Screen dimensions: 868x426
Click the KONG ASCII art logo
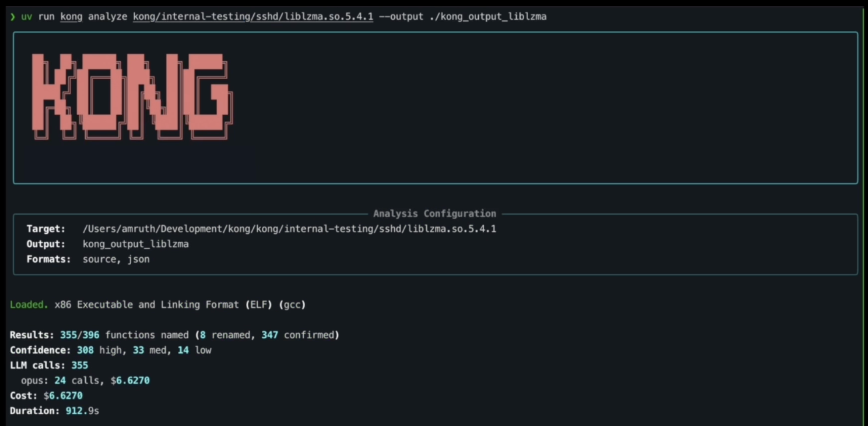point(132,96)
